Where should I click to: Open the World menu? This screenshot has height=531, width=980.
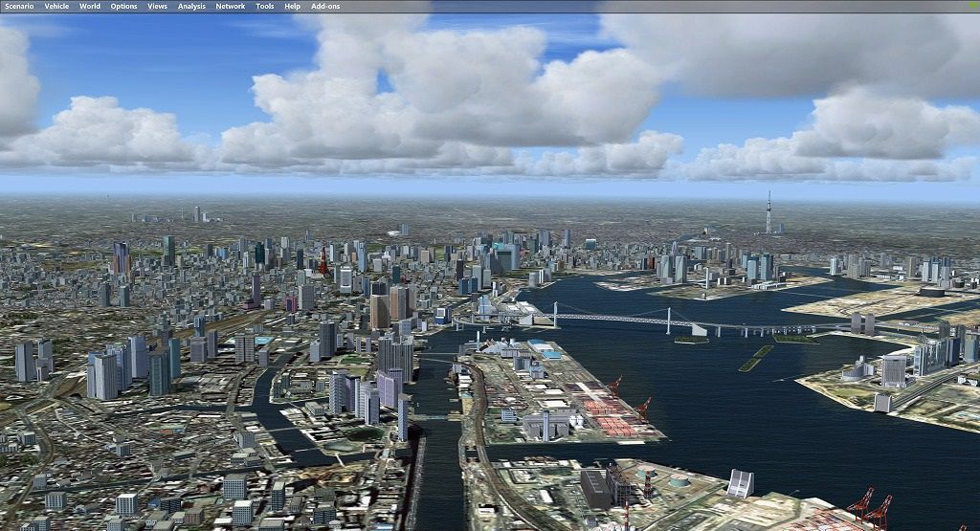coord(90,7)
